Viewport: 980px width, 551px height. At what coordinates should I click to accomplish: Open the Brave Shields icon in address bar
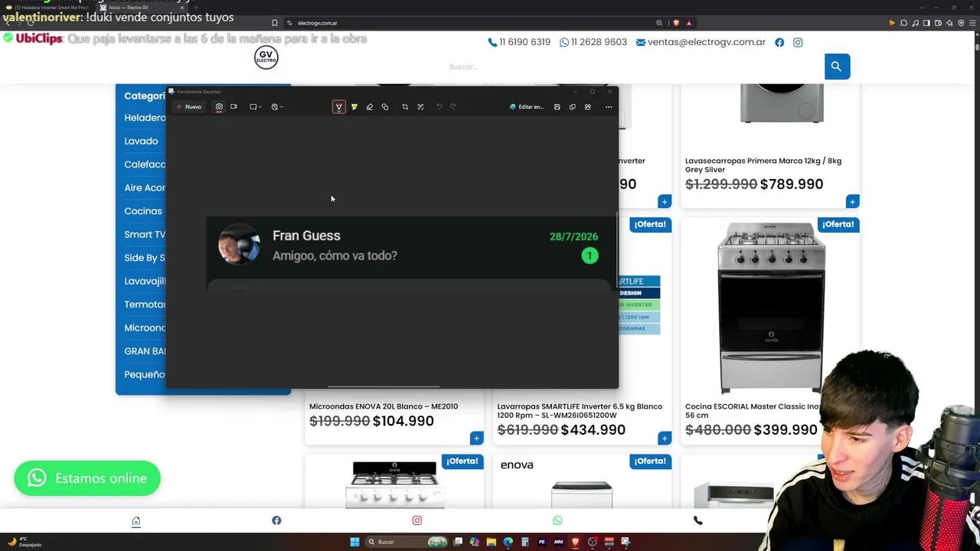coord(676,23)
